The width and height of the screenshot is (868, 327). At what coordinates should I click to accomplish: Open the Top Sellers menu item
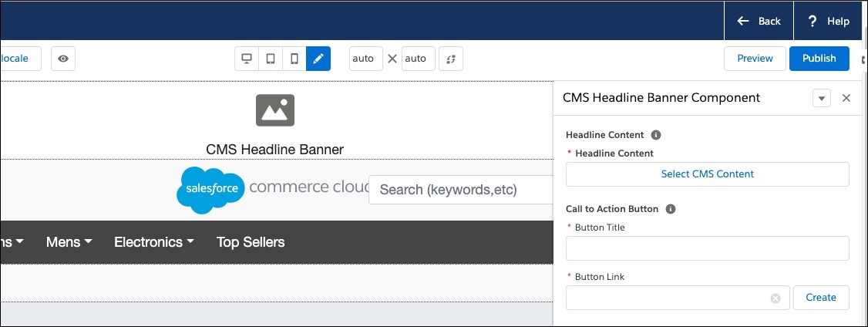[251, 242]
